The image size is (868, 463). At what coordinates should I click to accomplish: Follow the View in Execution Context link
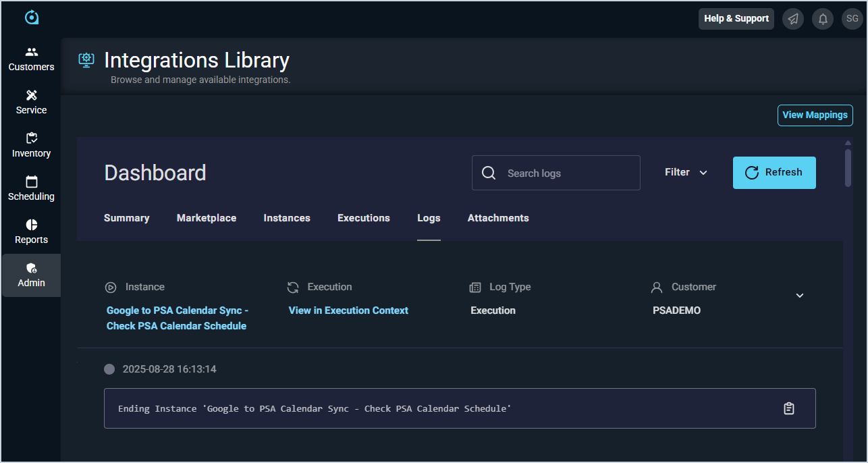coord(348,310)
